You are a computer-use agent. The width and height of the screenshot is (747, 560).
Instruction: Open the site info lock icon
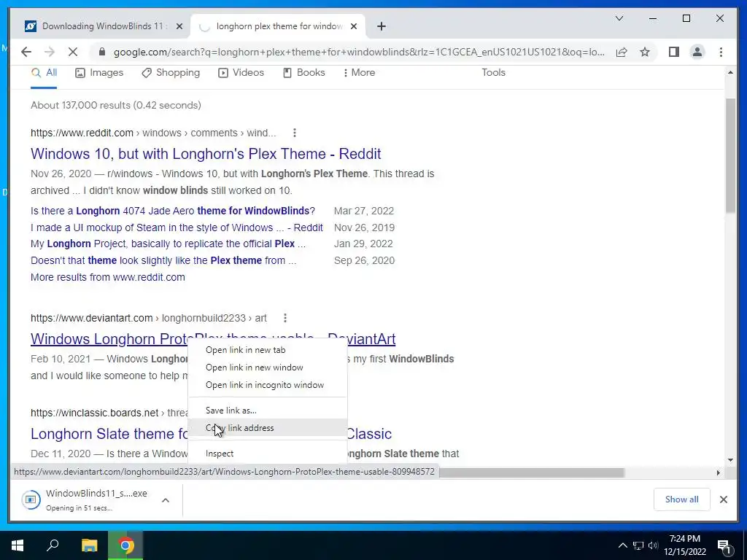(101, 52)
